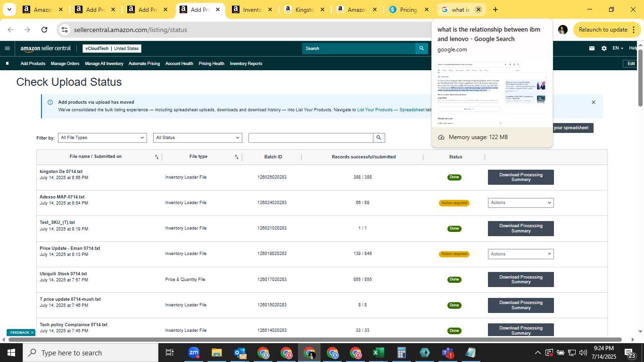Click the blue info icon in banner
644x362 pixels.
click(x=50, y=102)
